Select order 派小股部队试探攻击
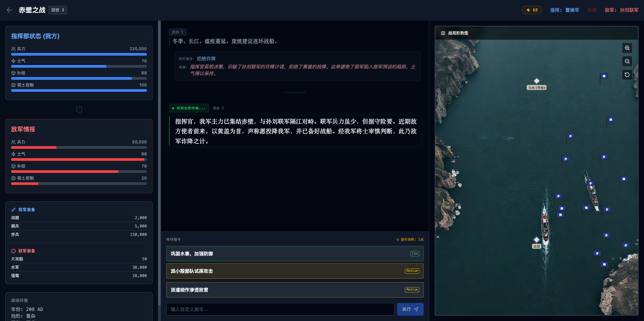 pyautogui.click(x=294, y=271)
